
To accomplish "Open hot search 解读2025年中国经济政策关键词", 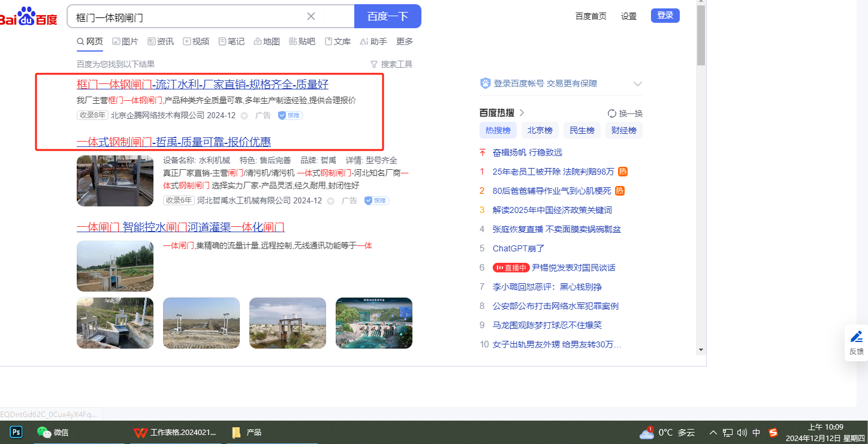I will click(552, 210).
